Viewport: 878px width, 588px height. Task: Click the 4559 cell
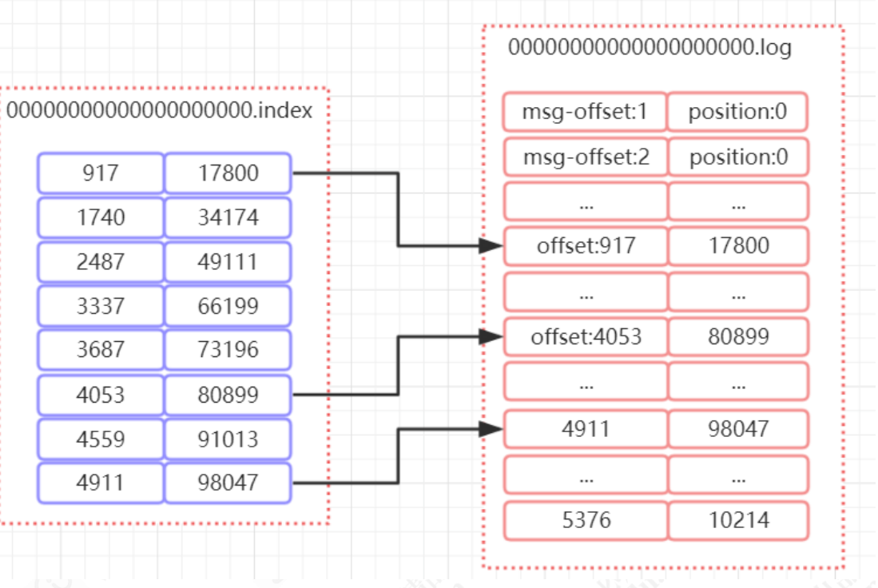pyautogui.click(x=101, y=439)
